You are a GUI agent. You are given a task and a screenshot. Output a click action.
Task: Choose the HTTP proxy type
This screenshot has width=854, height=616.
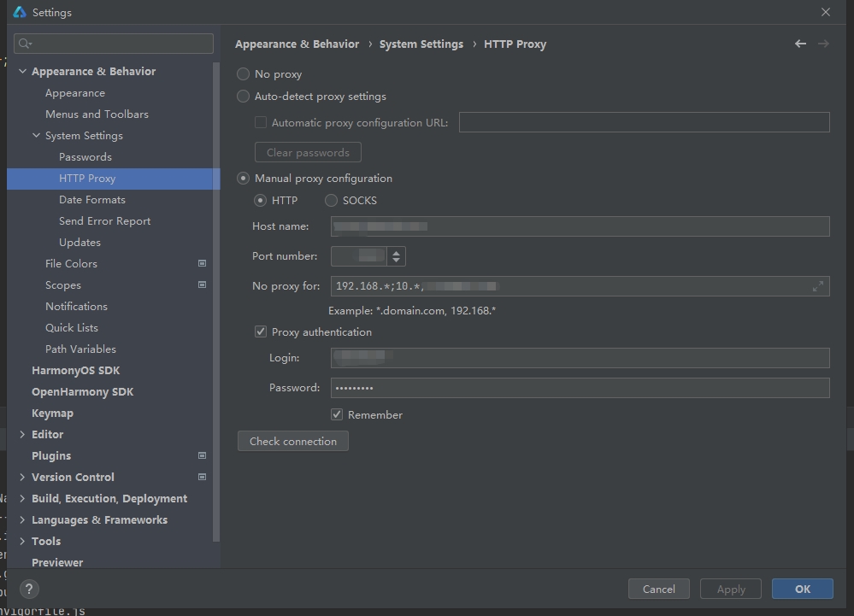(x=261, y=200)
